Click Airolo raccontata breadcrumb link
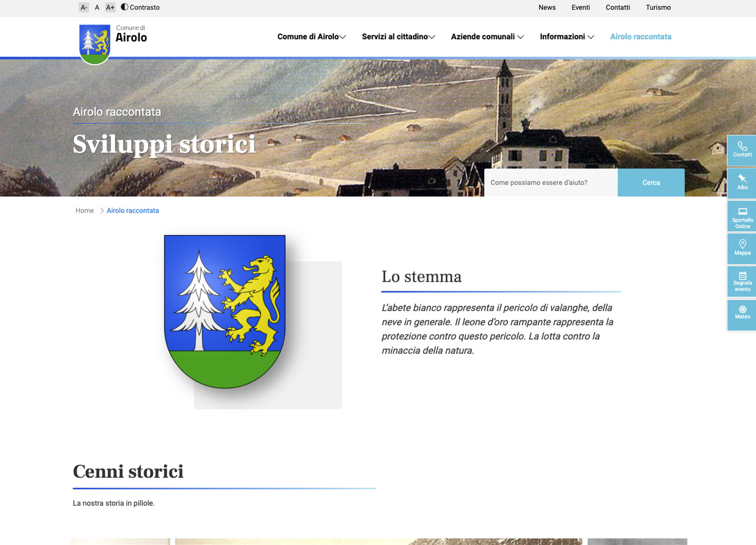The width and height of the screenshot is (756, 545). click(x=133, y=211)
